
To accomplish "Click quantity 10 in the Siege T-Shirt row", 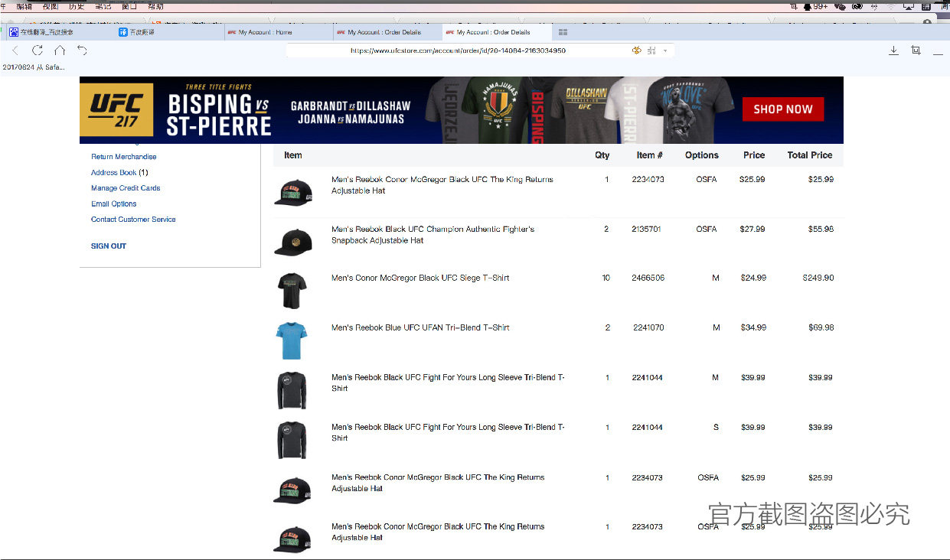I will [606, 278].
